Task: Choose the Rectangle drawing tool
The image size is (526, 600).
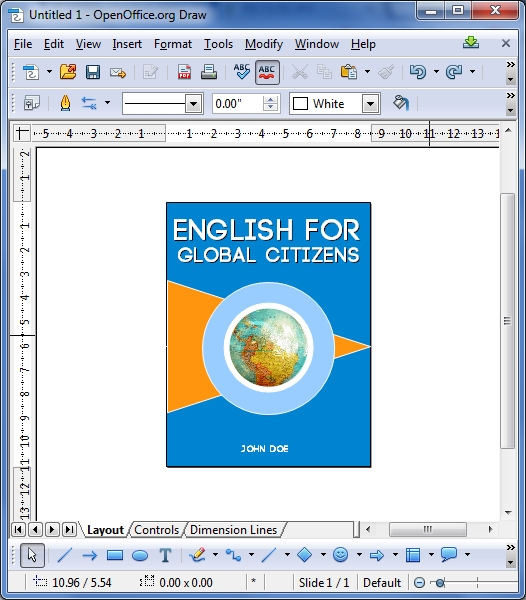Action: pyautogui.click(x=115, y=555)
